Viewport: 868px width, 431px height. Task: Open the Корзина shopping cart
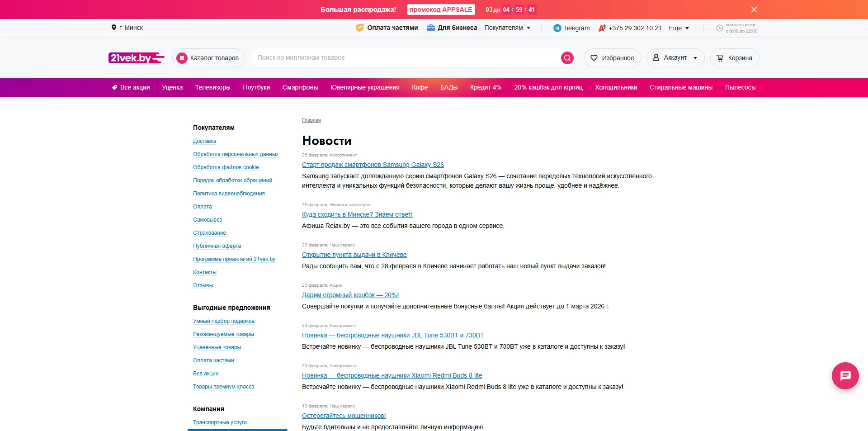click(x=734, y=58)
